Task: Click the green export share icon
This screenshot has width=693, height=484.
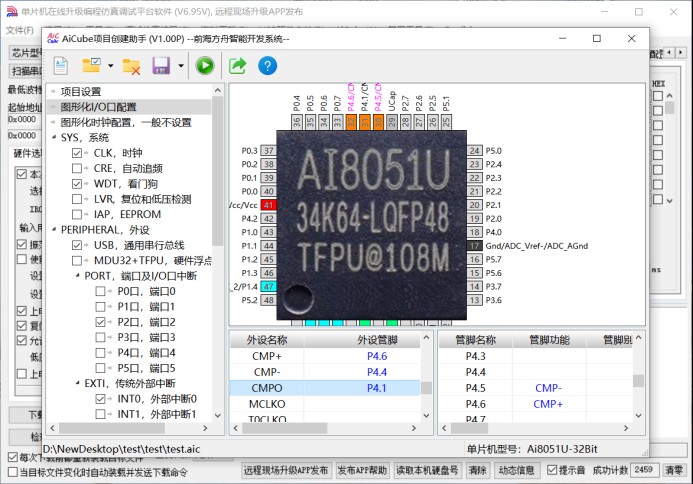Action: (237, 66)
